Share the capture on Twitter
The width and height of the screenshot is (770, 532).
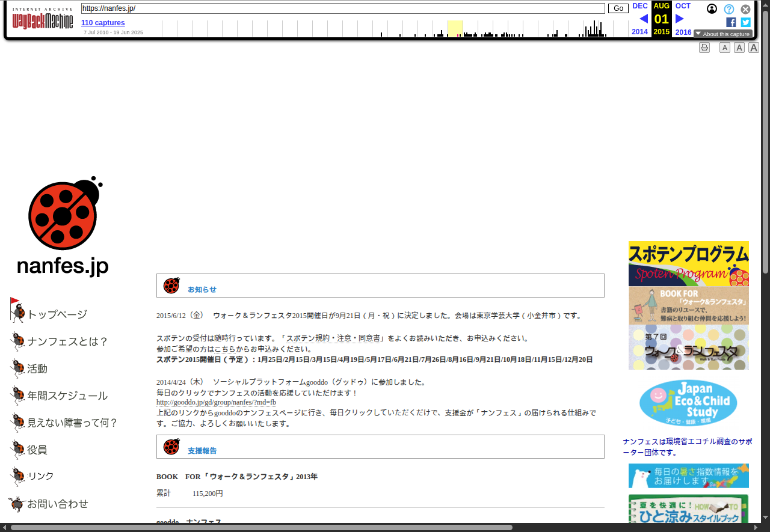(745, 22)
